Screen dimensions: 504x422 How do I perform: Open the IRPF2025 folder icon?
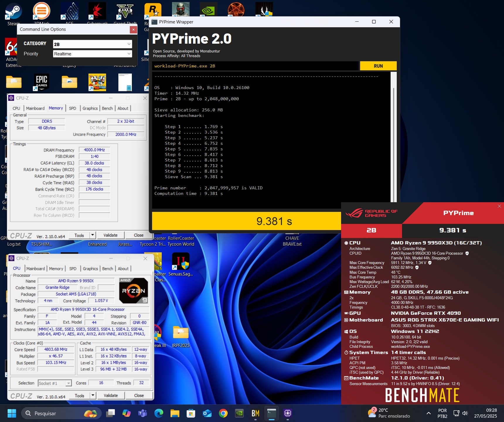click(x=181, y=336)
